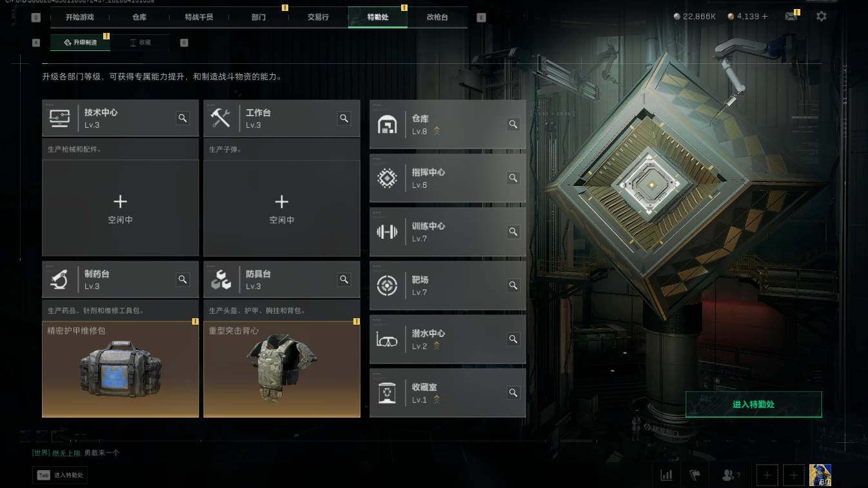Screen dimensions: 868x488
Task: Click magnifier icon on 潜水中心
Action: [513, 339]
